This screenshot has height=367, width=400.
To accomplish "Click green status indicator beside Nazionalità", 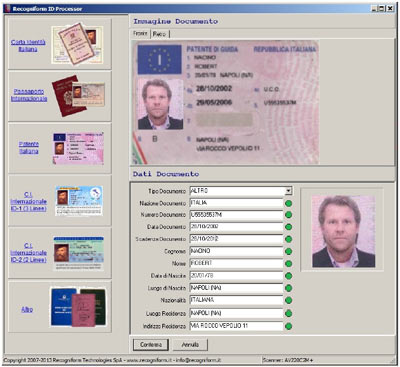I will pos(289,301).
